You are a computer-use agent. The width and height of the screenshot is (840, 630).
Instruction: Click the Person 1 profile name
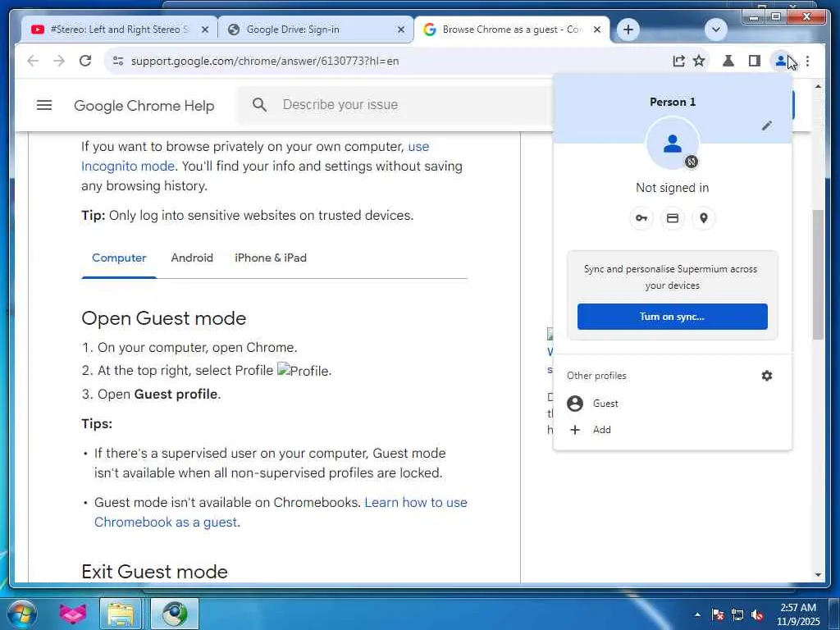click(x=673, y=102)
